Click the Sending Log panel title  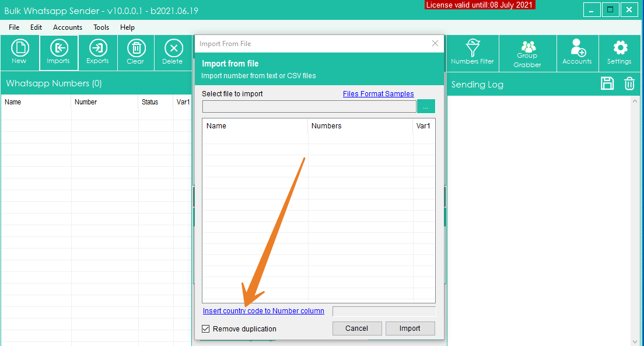(477, 85)
